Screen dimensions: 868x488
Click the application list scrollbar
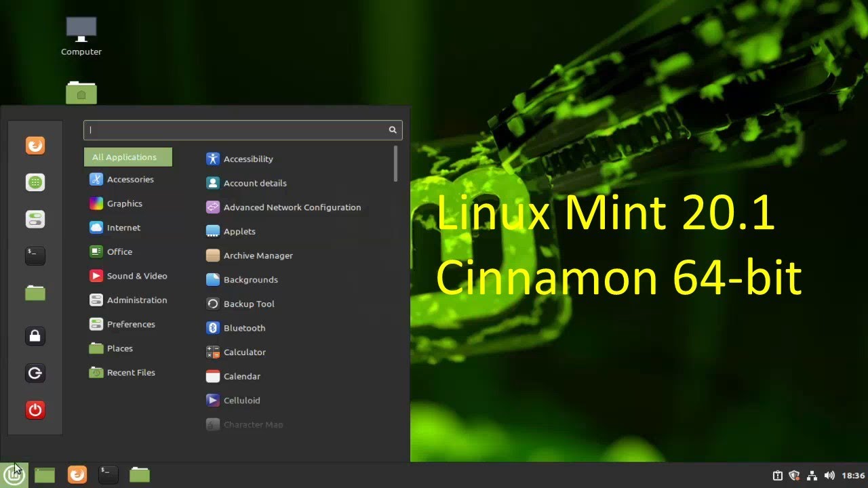click(x=395, y=164)
